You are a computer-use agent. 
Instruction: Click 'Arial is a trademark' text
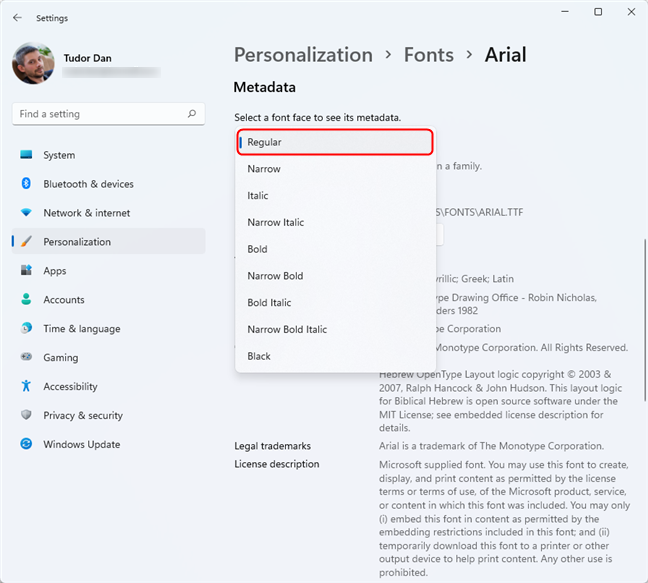pyautogui.click(x=491, y=446)
